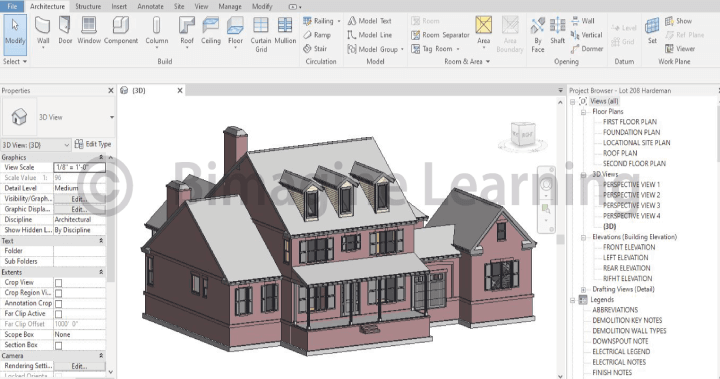Image resolution: width=720 pixels, height=379 pixels.
Task: Select the Component tool
Action: coord(121,31)
